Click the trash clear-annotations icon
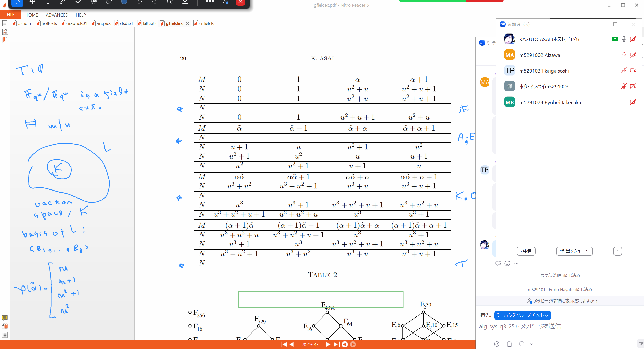 point(170,2)
